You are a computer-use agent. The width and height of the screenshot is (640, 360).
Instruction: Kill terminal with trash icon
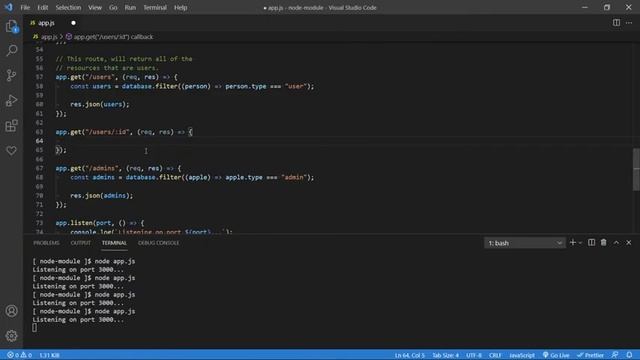coord(604,242)
